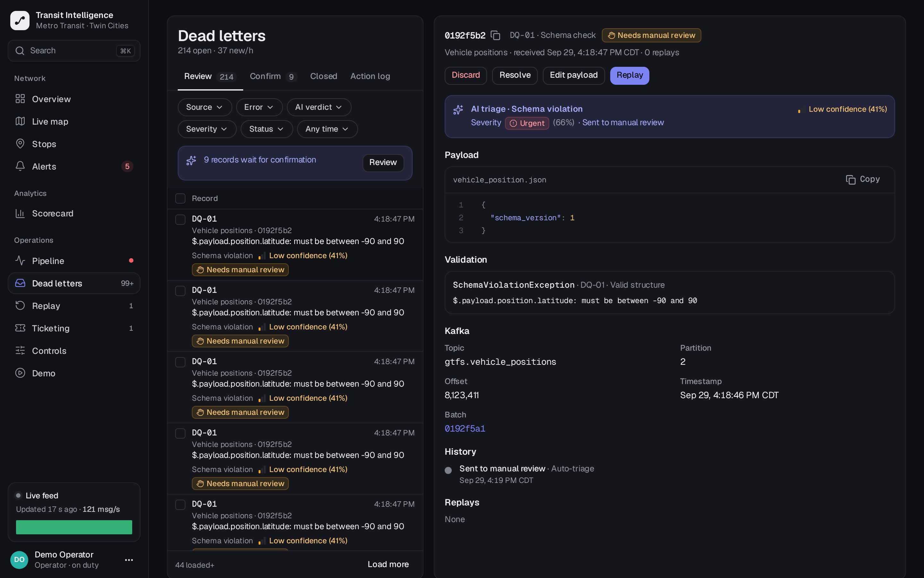Viewport: 924px width, 578px height.
Task: Click the Transit Intelligence logo icon
Action: [20, 20]
